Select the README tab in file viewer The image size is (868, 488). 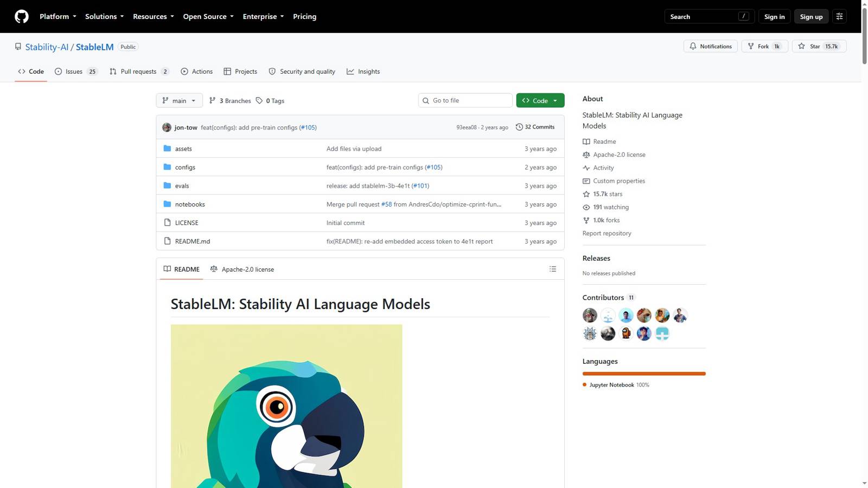tap(182, 269)
